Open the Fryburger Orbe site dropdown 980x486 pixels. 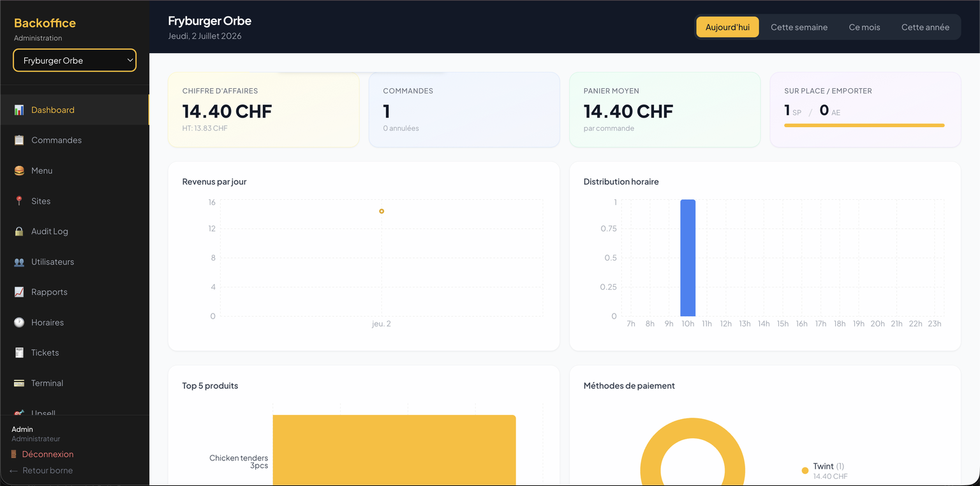pyautogui.click(x=75, y=60)
